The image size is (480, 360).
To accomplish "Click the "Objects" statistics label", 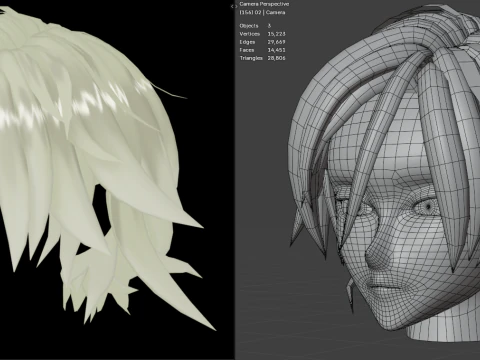I will point(249,26).
